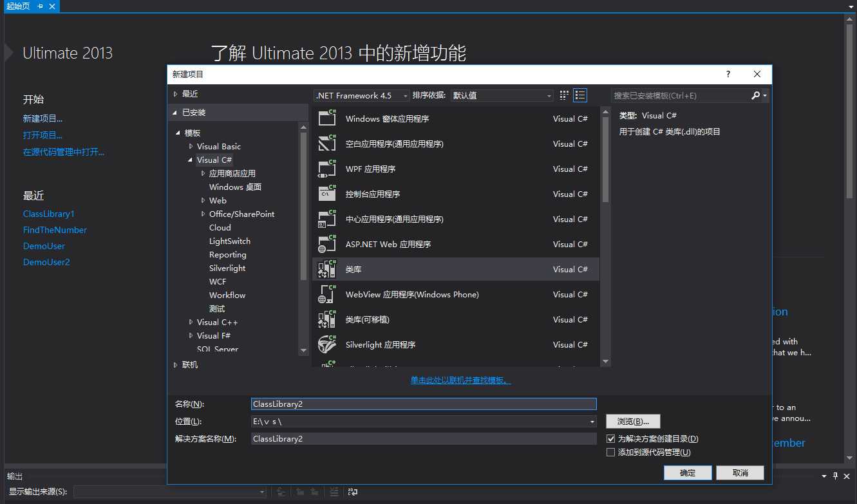The width and height of the screenshot is (857, 504).
Task: Select Reporting in template tree
Action: pyautogui.click(x=228, y=254)
